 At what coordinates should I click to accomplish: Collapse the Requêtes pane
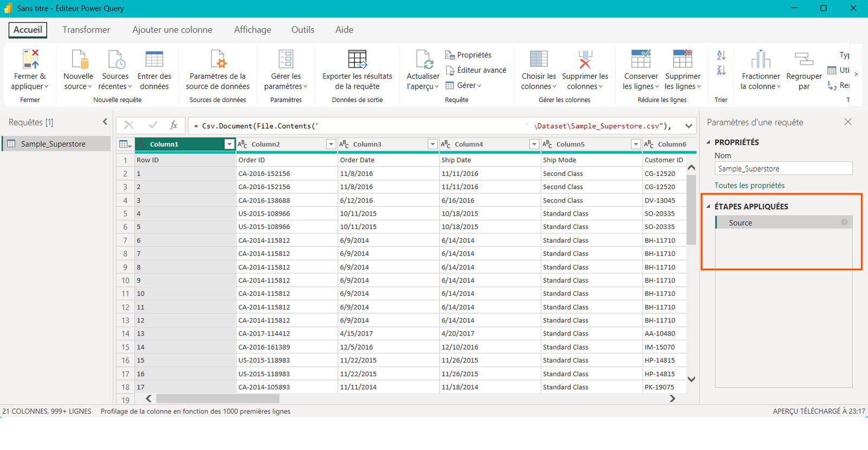(105, 122)
